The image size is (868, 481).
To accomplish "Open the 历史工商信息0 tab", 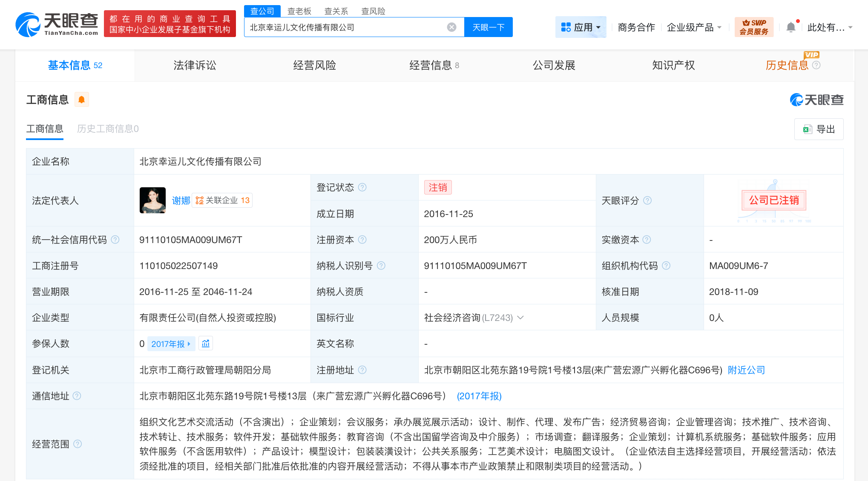I will [x=107, y=129].
